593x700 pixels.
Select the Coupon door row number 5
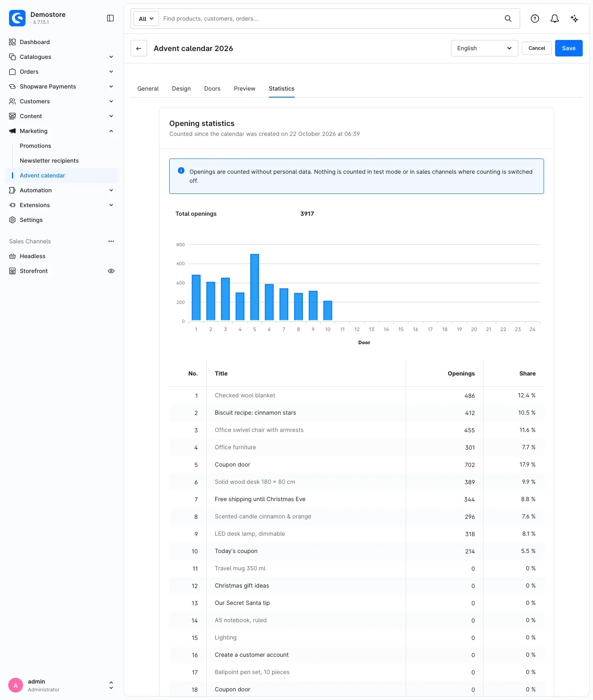(x=357, y=464)
